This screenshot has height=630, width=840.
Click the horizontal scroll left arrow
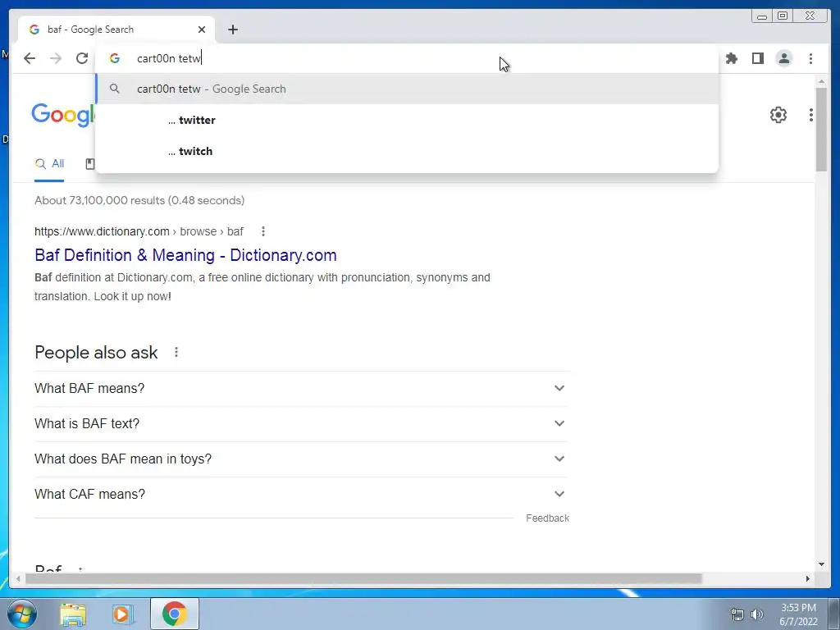tap(18, 578)
